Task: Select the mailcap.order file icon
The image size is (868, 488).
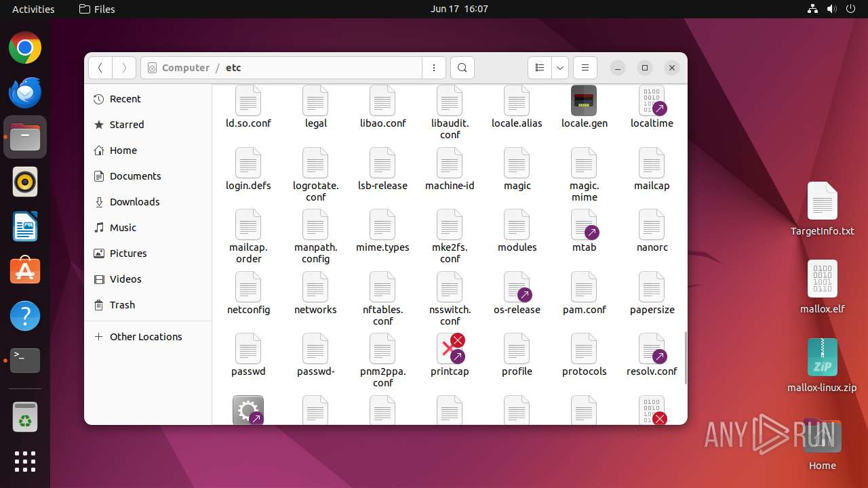Action: (x=248, y=224)
